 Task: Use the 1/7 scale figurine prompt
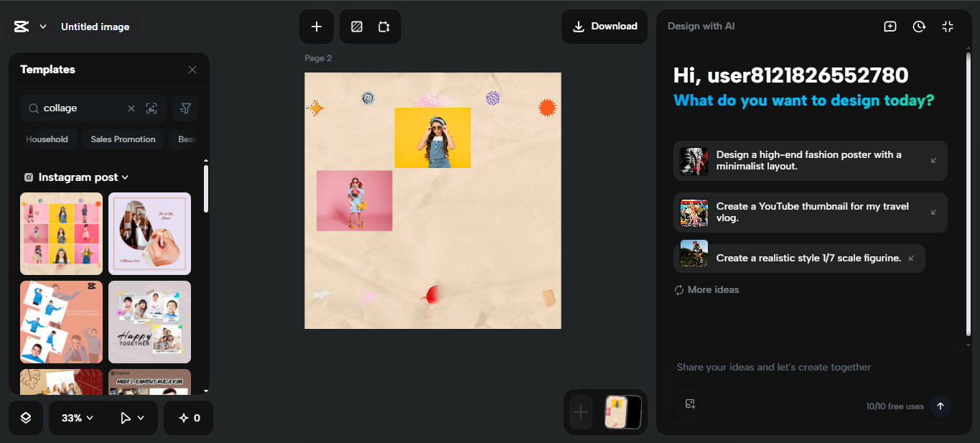(799, 258)
